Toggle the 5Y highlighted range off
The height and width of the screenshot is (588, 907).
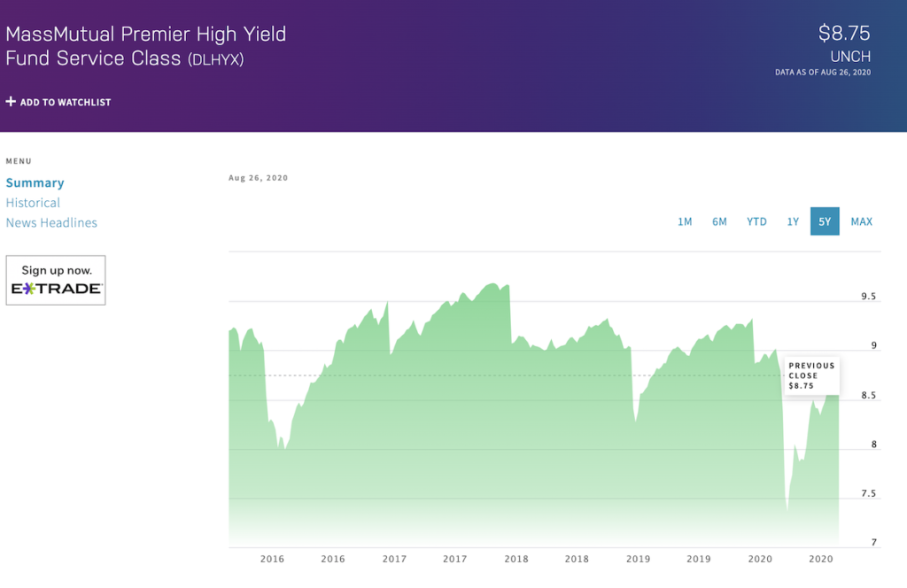[825, 221]
